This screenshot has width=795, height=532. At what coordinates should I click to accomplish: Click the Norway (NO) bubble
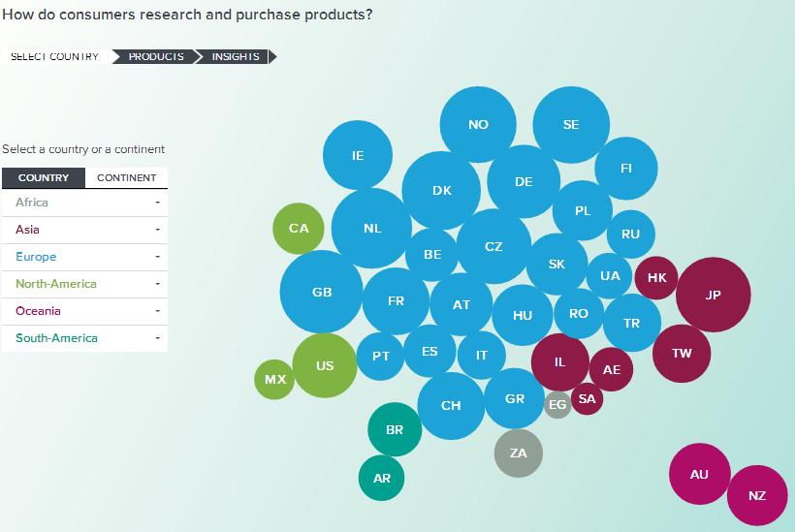(x=478, y=125)
